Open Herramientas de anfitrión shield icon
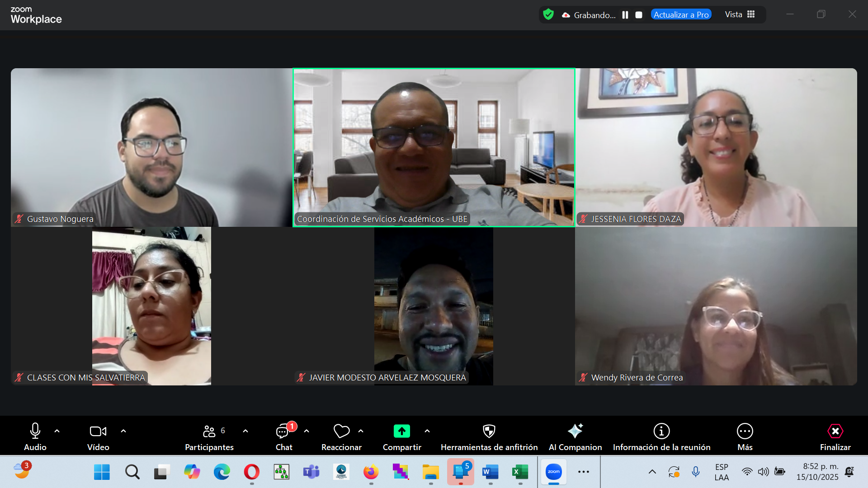This screenshot has width=868, height=488. coord(489,431)
